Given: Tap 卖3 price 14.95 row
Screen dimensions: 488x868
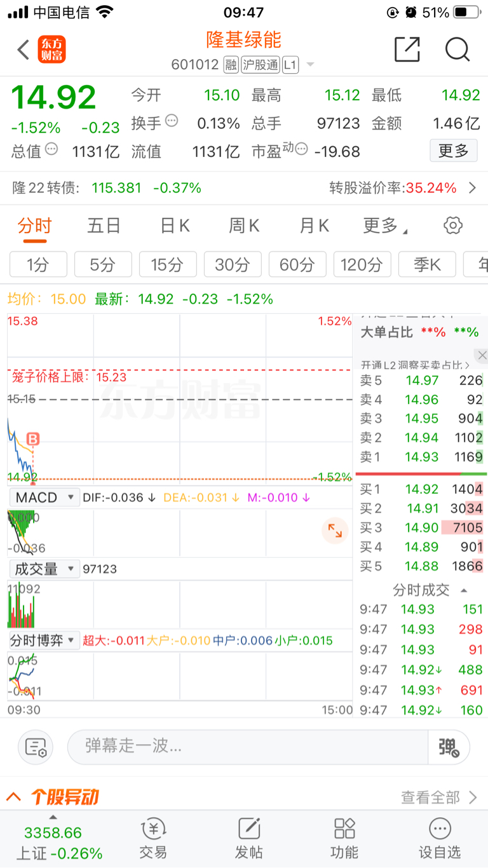Looking at the screenshot, I should tap(421, 419).
